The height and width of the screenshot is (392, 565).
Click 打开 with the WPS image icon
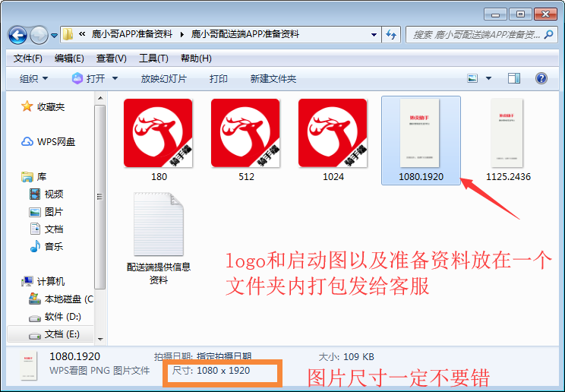pos(89,78)
